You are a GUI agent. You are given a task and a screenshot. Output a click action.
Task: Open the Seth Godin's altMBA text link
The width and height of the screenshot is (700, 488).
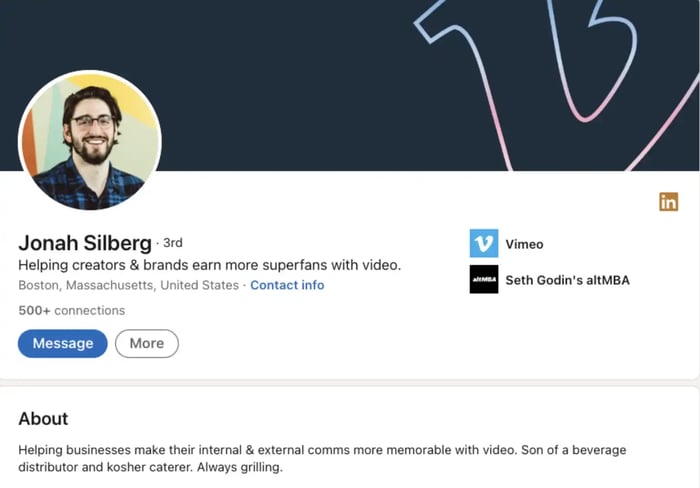(x=567, y=280)
